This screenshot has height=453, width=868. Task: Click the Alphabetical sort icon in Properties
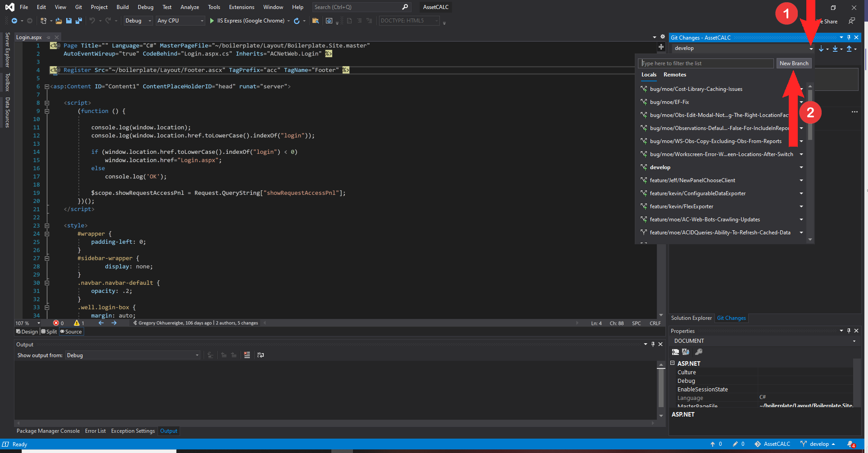click(686, 352)
